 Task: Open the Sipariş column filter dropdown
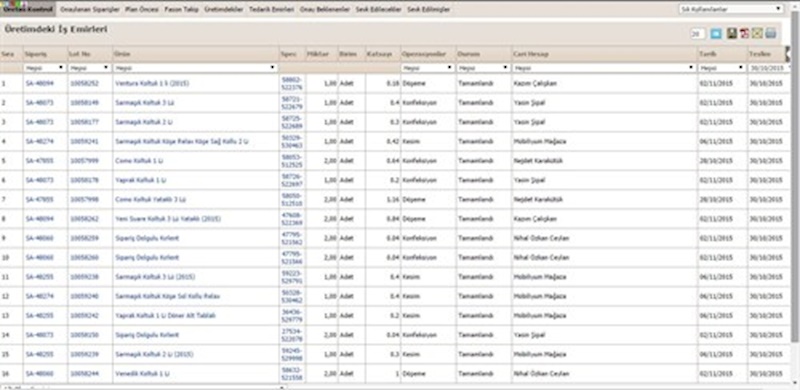tap(45, 68)
